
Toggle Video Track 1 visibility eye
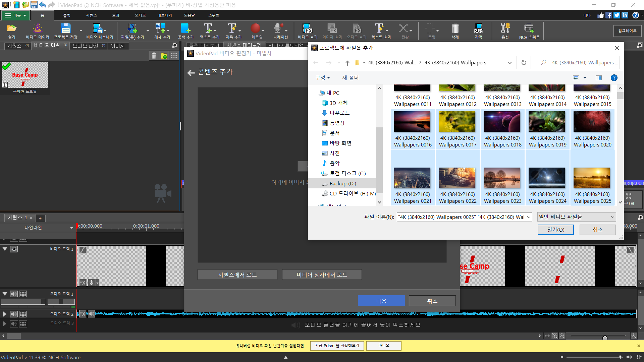(14, 249)
